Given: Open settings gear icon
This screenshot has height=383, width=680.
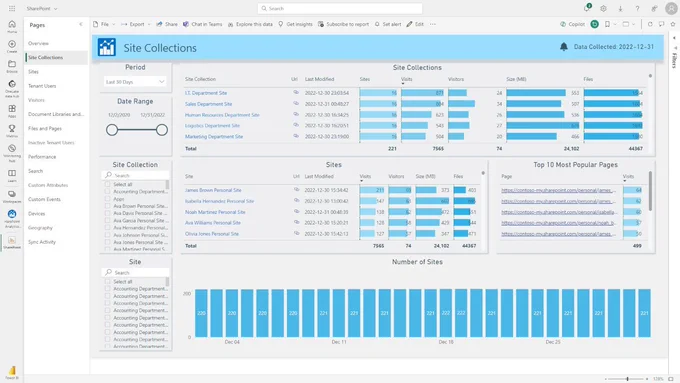Looking at the screenshot, I should (603, 8).
